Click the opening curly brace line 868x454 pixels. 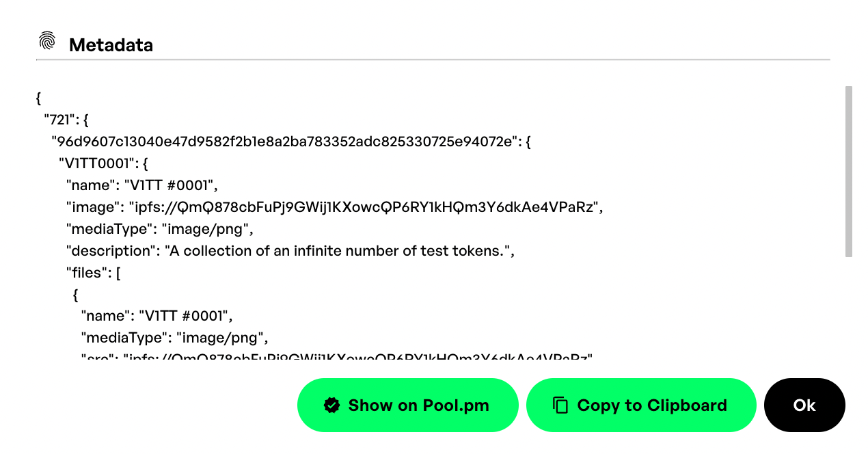tap(38, 98)
